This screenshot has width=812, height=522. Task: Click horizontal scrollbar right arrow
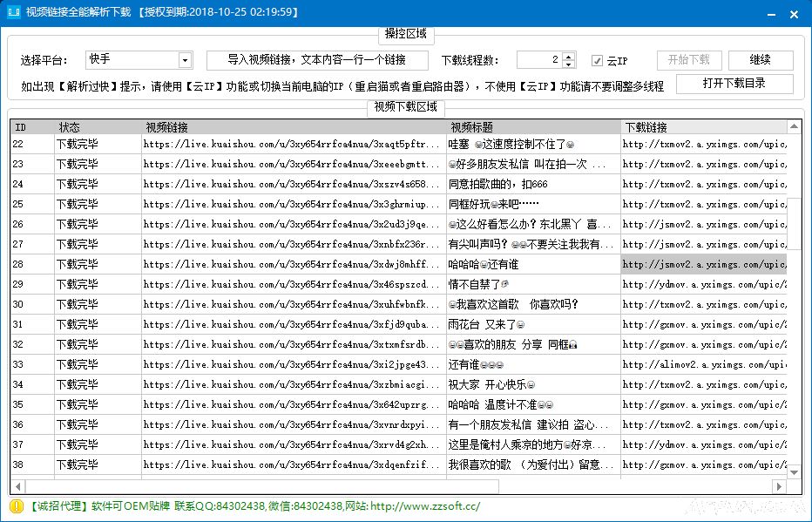(778, 486)
